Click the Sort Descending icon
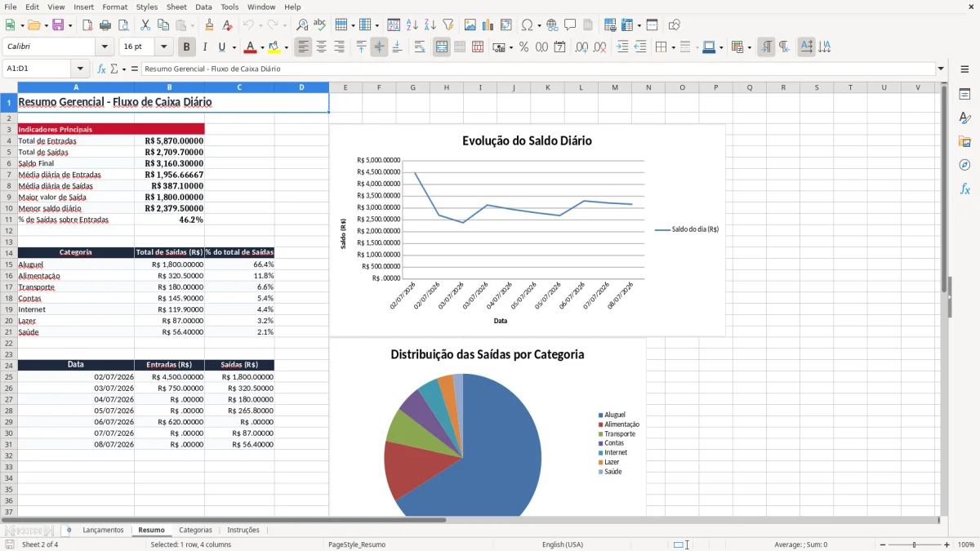This screenshot has width=980, height=551. tap(430, 25)
